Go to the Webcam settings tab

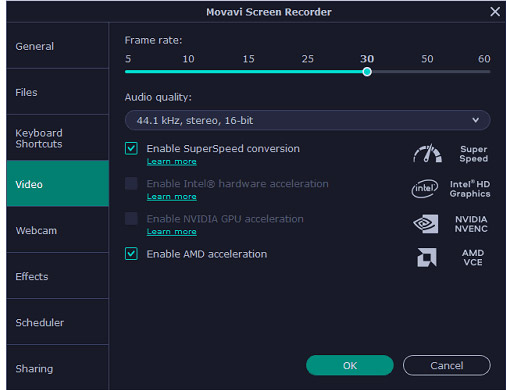pyautogui.click(x=57, y=230)
